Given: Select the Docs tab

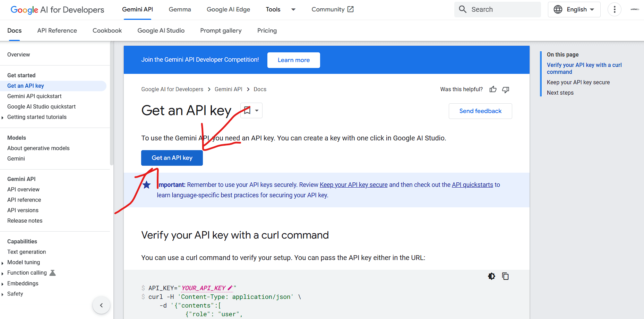Looking at the screenshot, I should click(14, 31).
